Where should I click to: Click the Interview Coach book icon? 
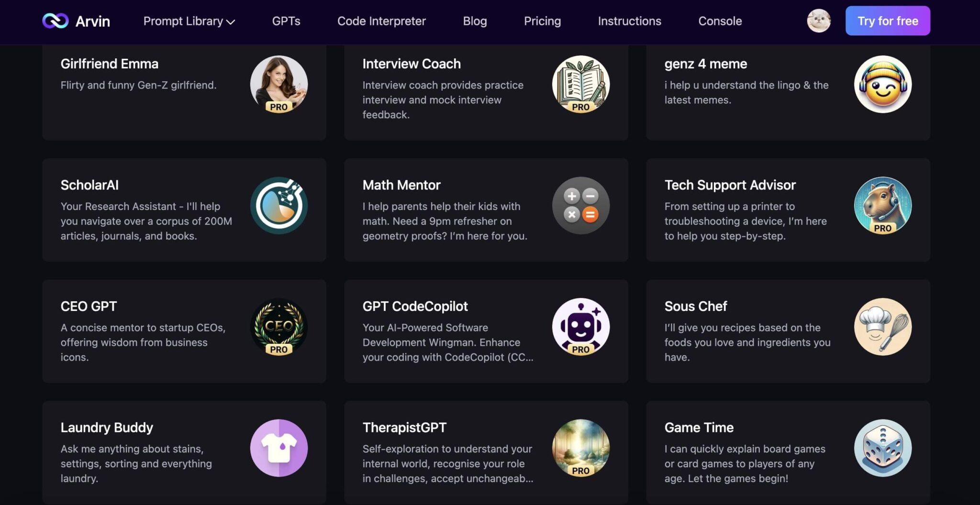(x=581, y=84)
